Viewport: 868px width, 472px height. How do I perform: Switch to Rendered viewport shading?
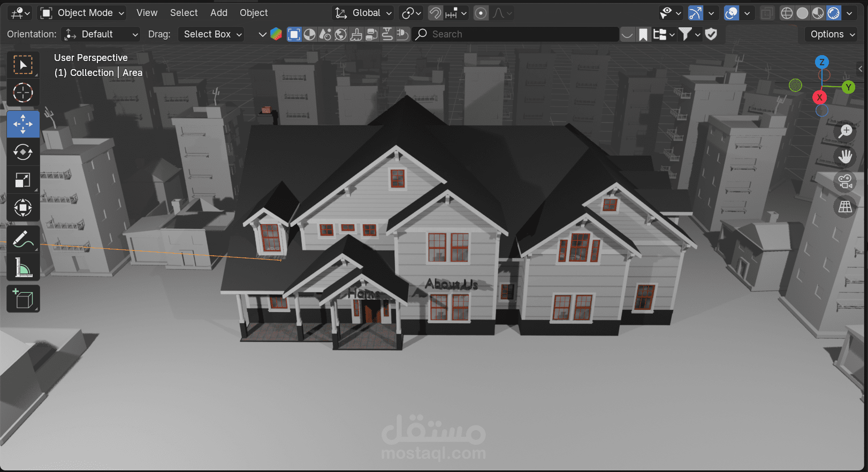[x=833, y=13]
